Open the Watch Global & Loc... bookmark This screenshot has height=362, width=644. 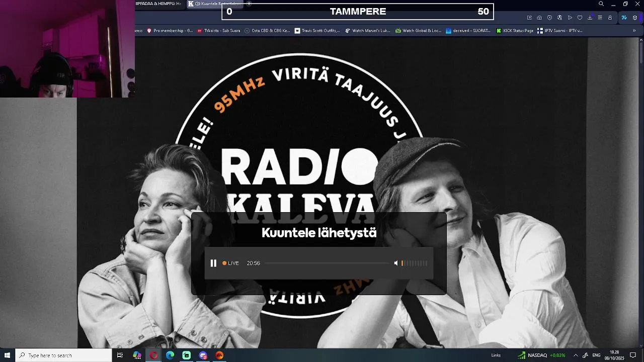[418, 31]
